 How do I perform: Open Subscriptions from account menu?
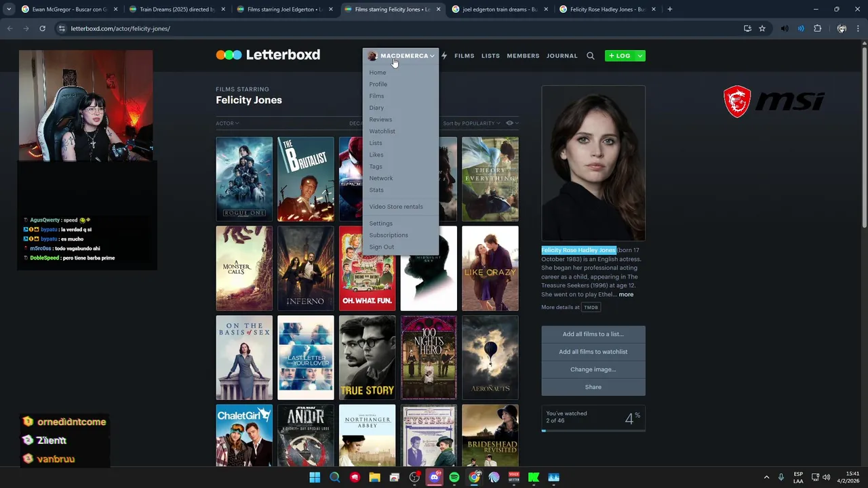click(389, 235)
